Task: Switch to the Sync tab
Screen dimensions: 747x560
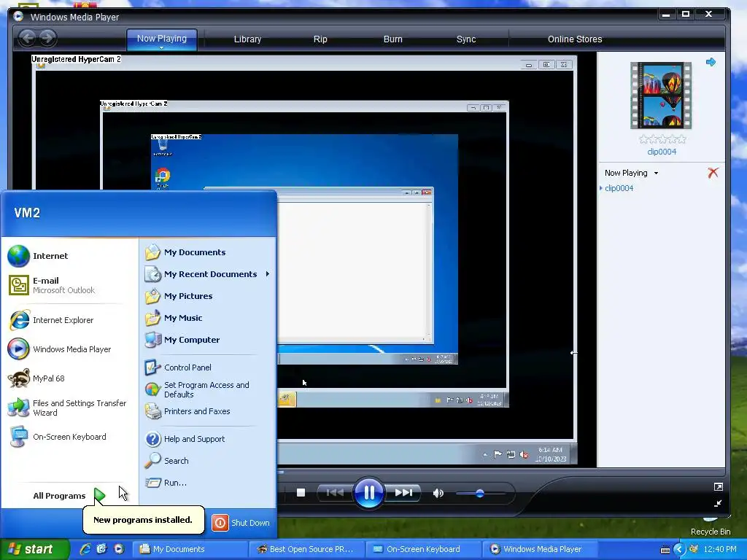Action: [x=466, y=39]
